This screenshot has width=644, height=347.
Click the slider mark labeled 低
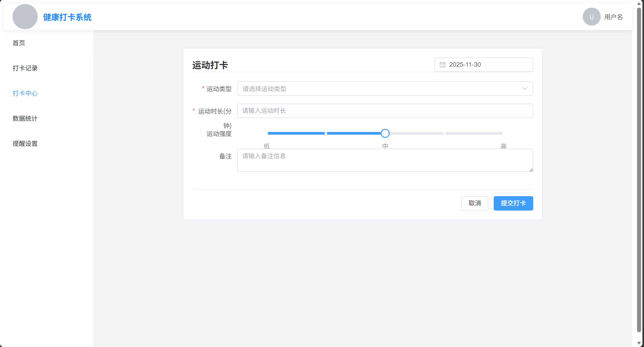pyautogui.click(x=267, y=145)
